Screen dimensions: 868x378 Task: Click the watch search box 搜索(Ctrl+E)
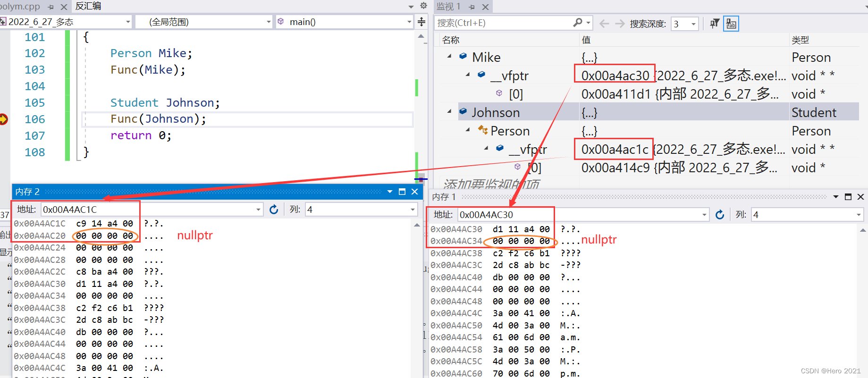tap(503, 23)
